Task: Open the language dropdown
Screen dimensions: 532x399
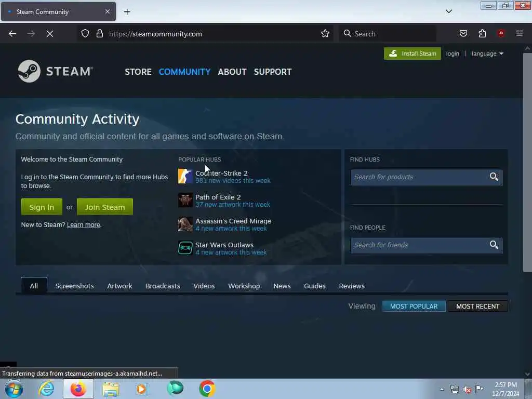Action: pyautogui.click(x=487, y=54)
